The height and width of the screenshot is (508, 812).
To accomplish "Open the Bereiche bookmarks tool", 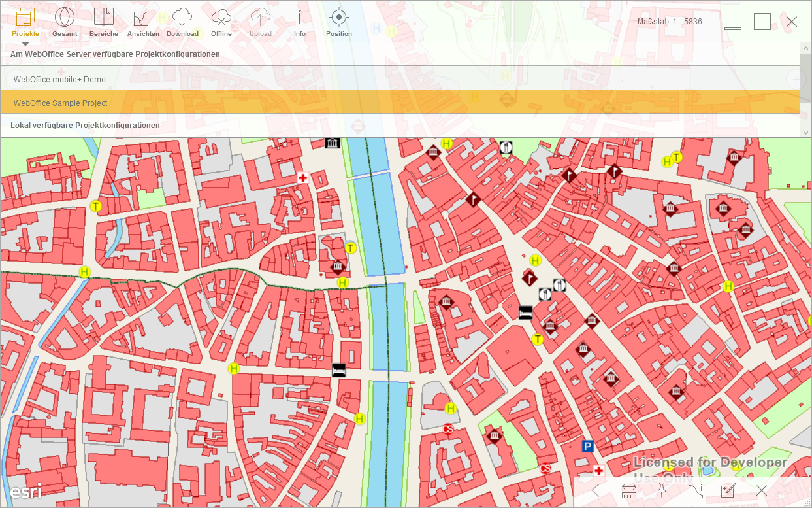I will [104, 22].
